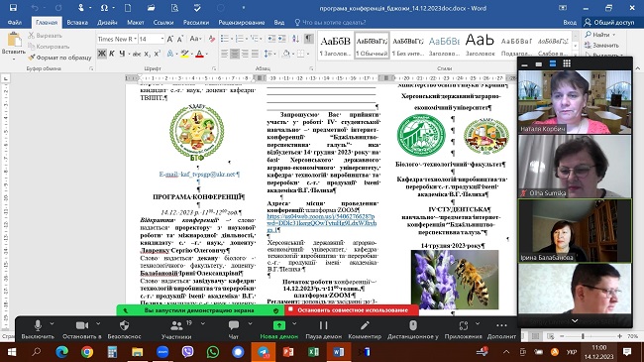Viewport: 644px width, 362px height.
Task: Expand the Zoom participant video panel
Action: tap(575, 321)
